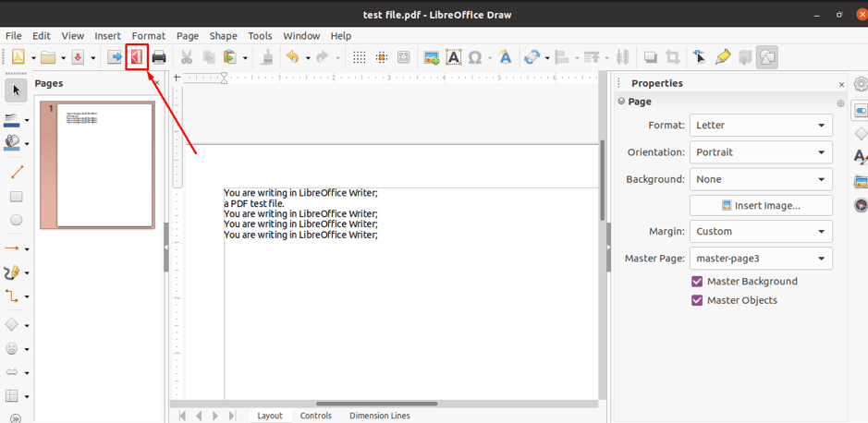Click the Glue Points highlighter icon
868x423 pixels.
tap(723, 57)
